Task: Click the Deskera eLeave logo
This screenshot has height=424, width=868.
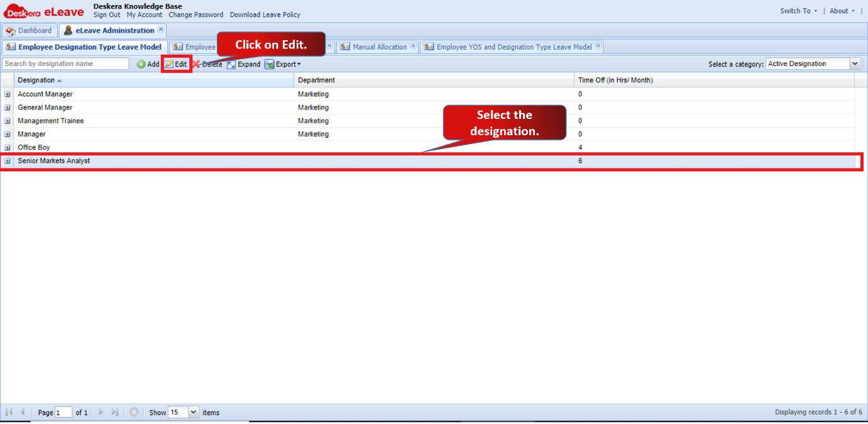Action: [x=44, y=11]
